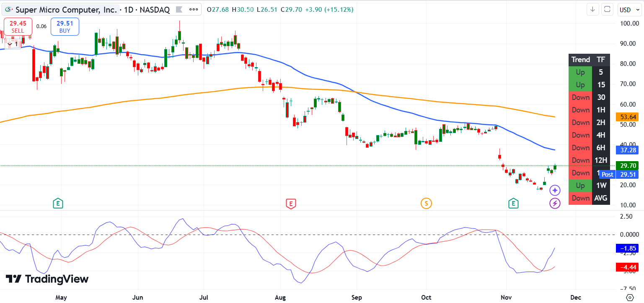Screen dimensions: 644x303
Task: Open chart settings via bottom-right gear icon
Action: tap(629, 297)
